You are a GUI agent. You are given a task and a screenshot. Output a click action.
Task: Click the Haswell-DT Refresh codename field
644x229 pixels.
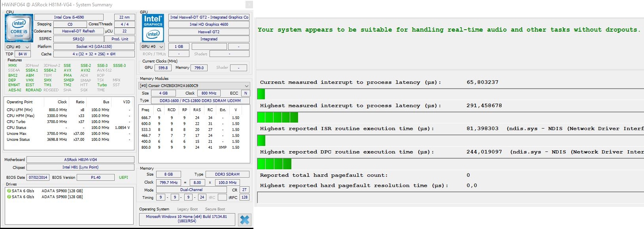tap(78, 31)
